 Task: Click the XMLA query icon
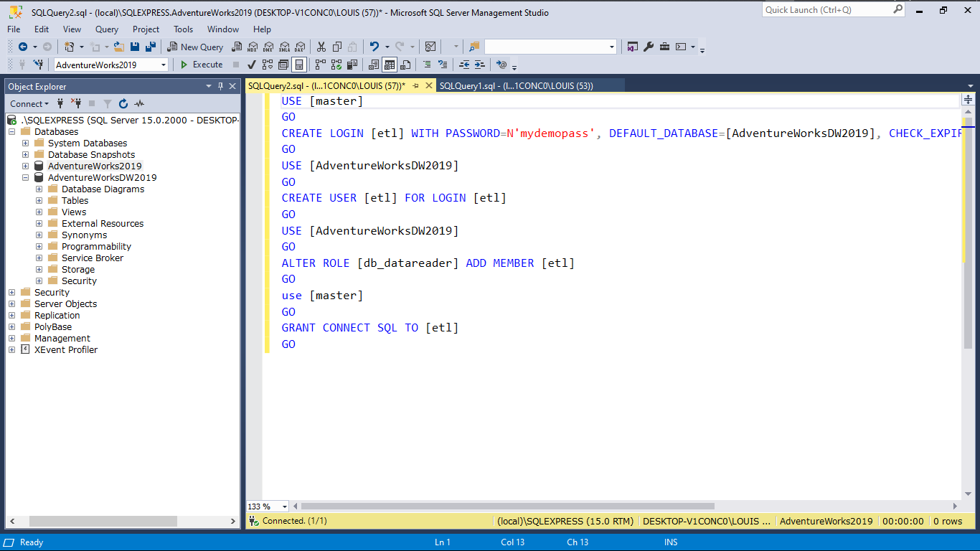pos(284,47)
